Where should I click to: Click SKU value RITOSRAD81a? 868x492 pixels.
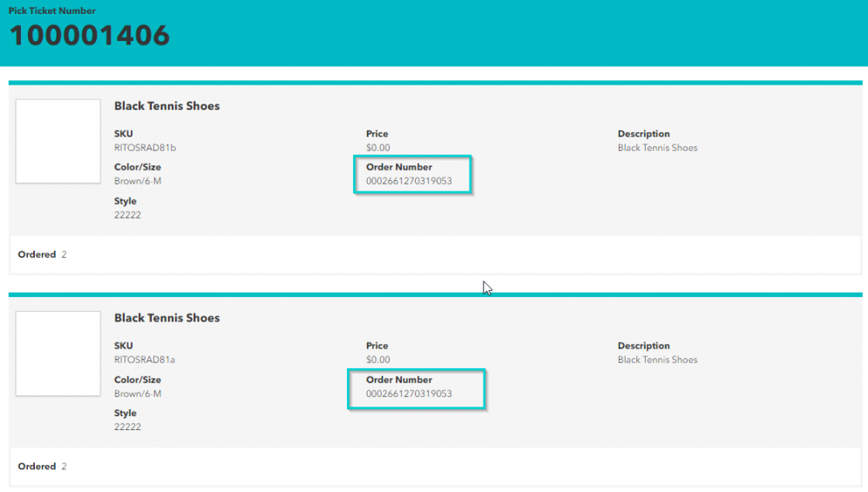point(145,360)
